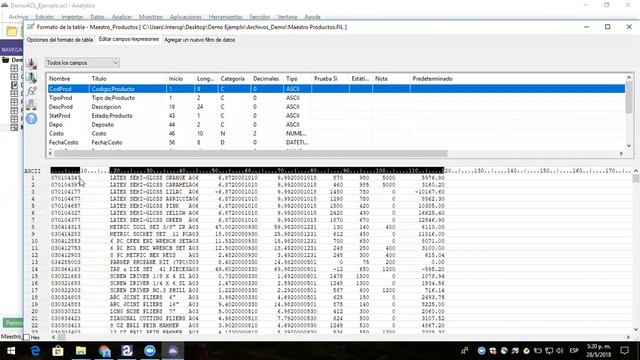Click data row 8 METRIC TOOL SET

point(247,227)
